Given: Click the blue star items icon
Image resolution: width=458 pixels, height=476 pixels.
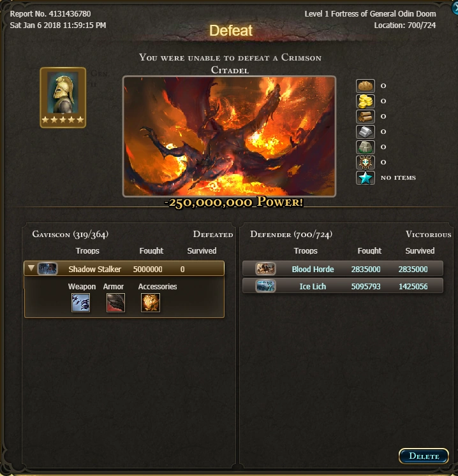Looking at the screenshot, I should tap(366, 178).
